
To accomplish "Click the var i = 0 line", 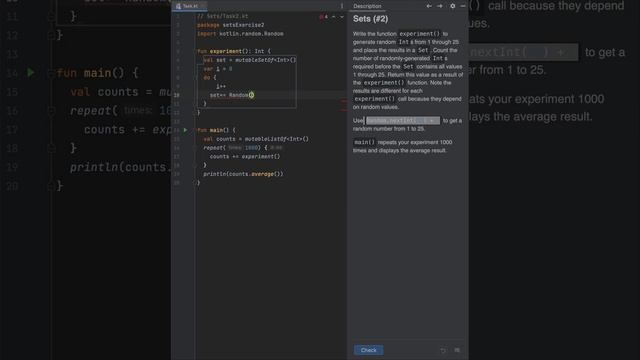I will point(218,69).
